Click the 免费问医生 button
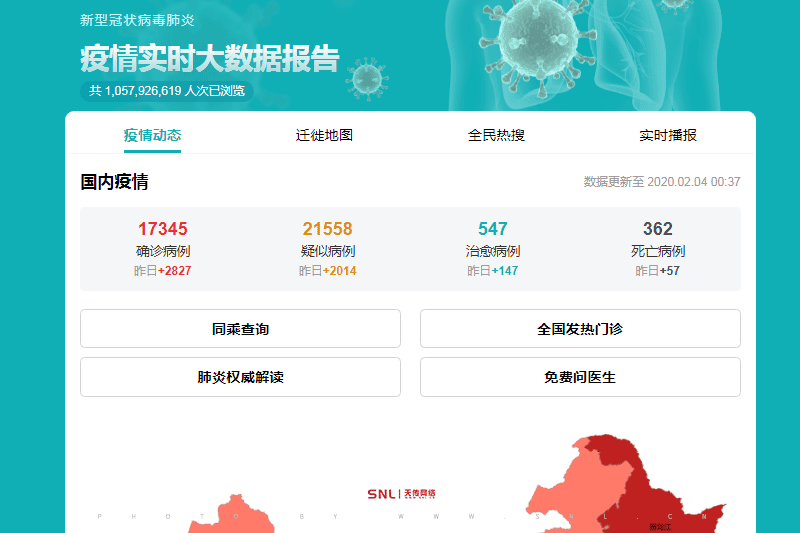This screenshot has width=800, height=533. pos(580,377)
